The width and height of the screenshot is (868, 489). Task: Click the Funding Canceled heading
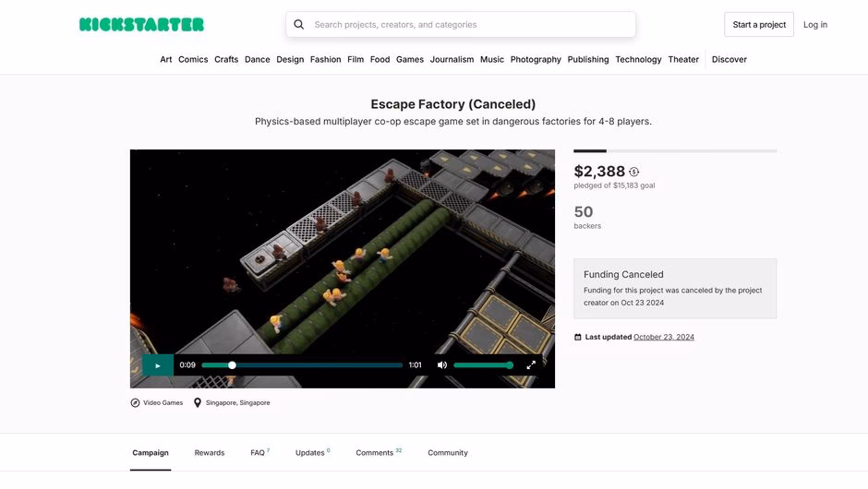pyautogui.click(x=623, y=274)
